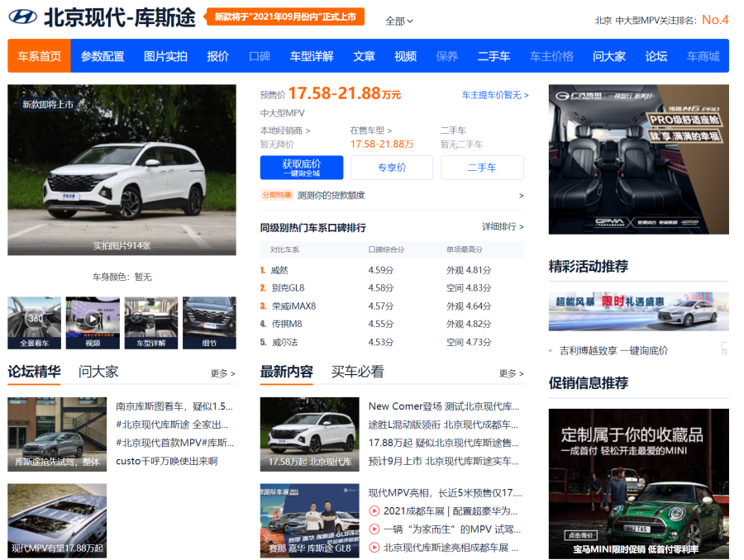Open the 传祺M6 PRO seat advertisement
This screenshot has width=744, height=560.
click(x=639, y=159)
